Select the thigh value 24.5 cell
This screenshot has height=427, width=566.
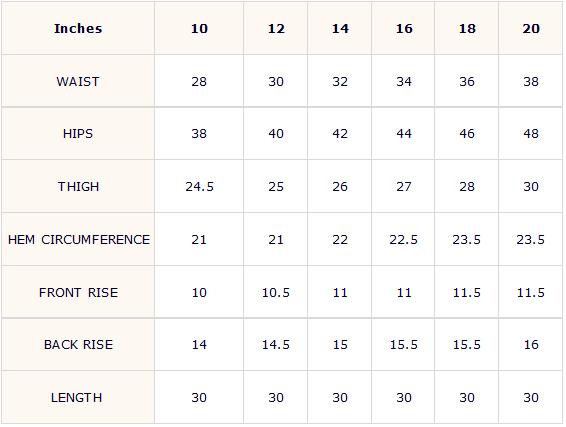[x=199, y=186]
